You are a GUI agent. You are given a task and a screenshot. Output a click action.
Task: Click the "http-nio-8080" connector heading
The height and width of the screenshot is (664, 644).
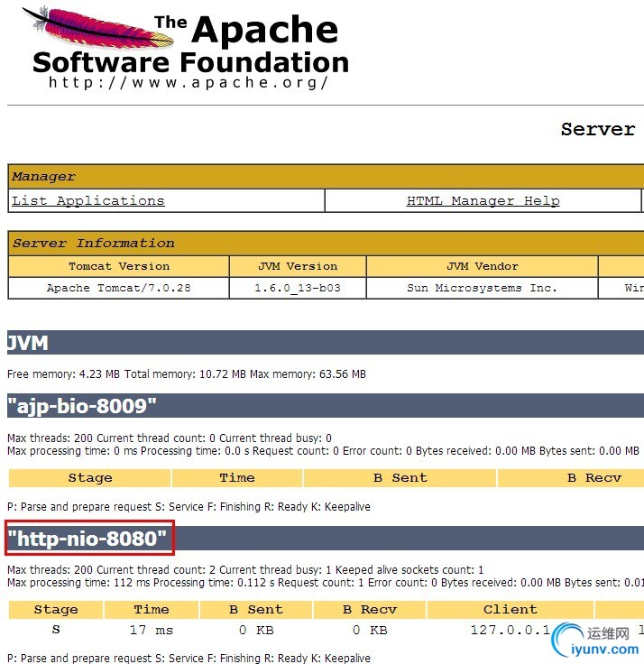point(326,539)
